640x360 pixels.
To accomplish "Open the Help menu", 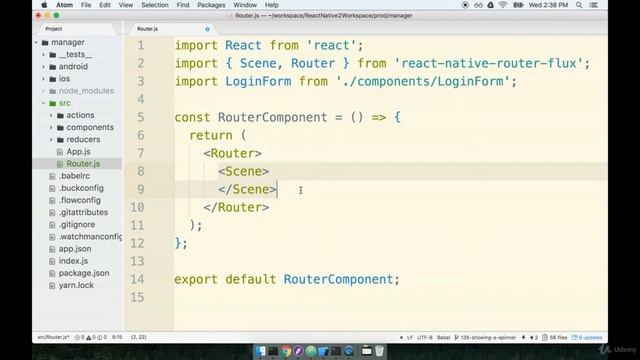I will (271, 5).
